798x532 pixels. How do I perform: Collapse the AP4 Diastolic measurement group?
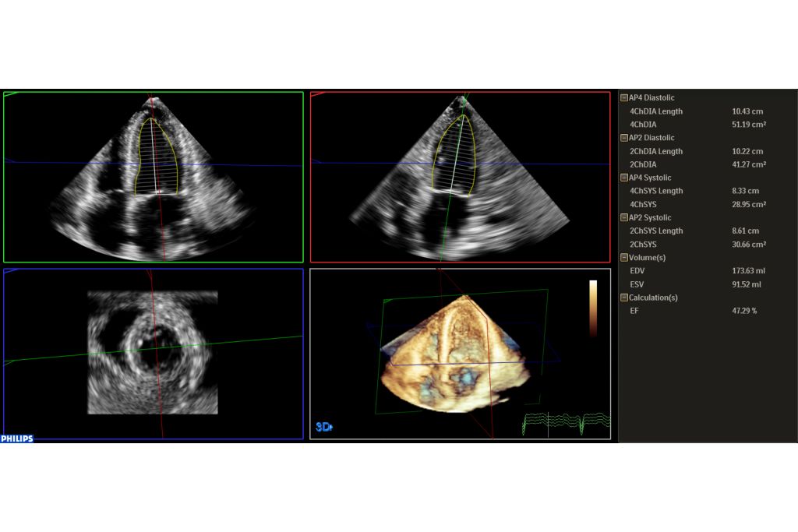click(x=624, y=98)
